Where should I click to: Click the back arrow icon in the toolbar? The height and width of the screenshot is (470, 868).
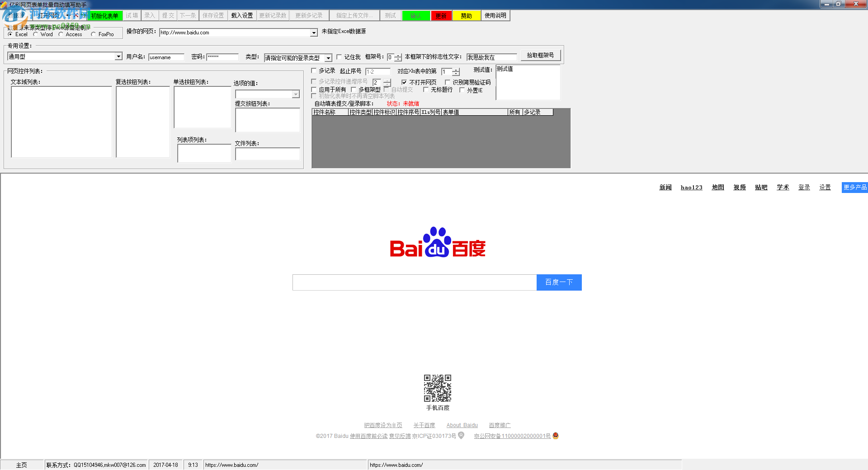(x=68, y=15)
